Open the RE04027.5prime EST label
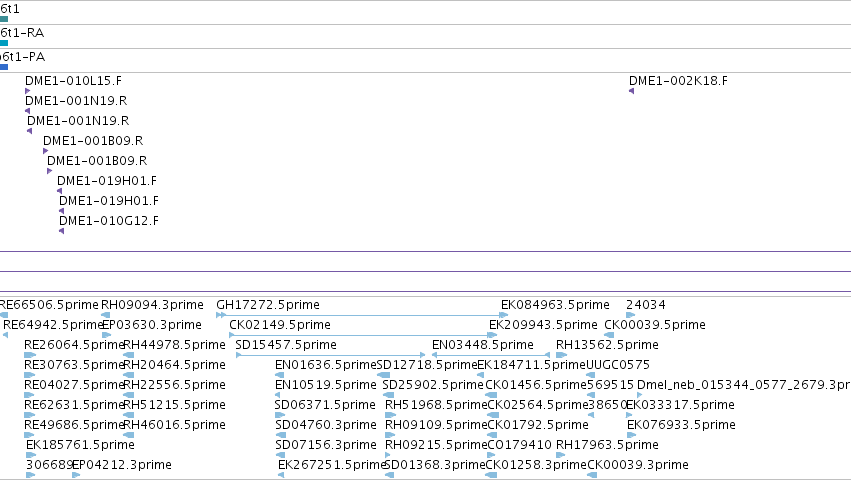 pyautogui.click(x=74, y=385)
